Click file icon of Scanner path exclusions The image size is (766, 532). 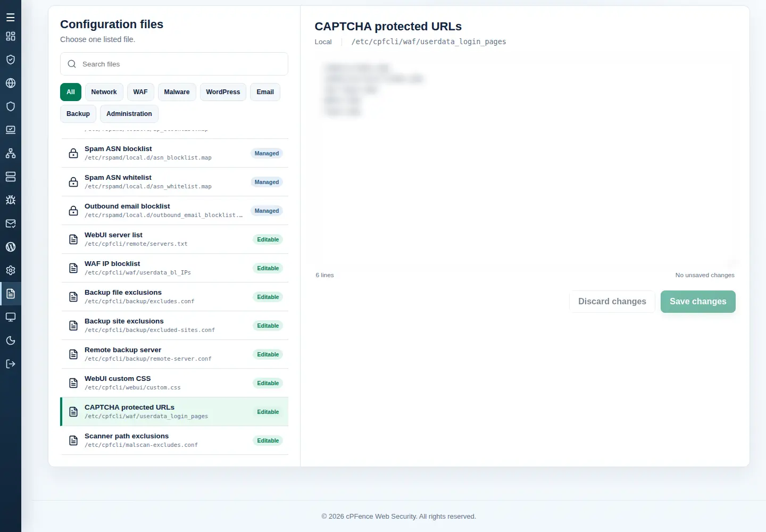[73, 440]
